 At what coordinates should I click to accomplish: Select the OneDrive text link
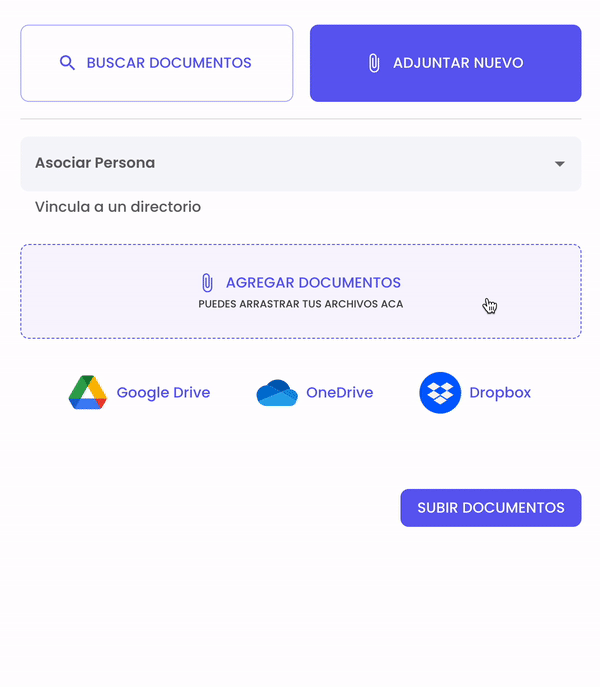coord(339,393)
